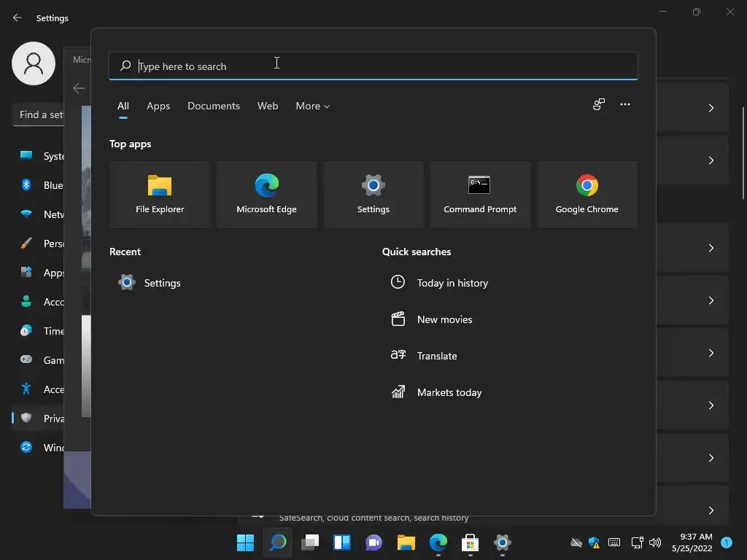Switch to the All search tab
747x560 pixels.
point(123,106)
